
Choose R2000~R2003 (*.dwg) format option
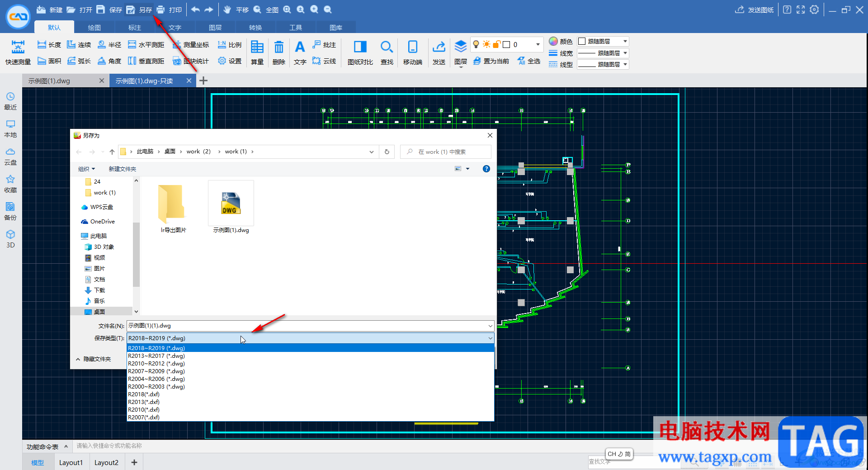tap(310, 386)
